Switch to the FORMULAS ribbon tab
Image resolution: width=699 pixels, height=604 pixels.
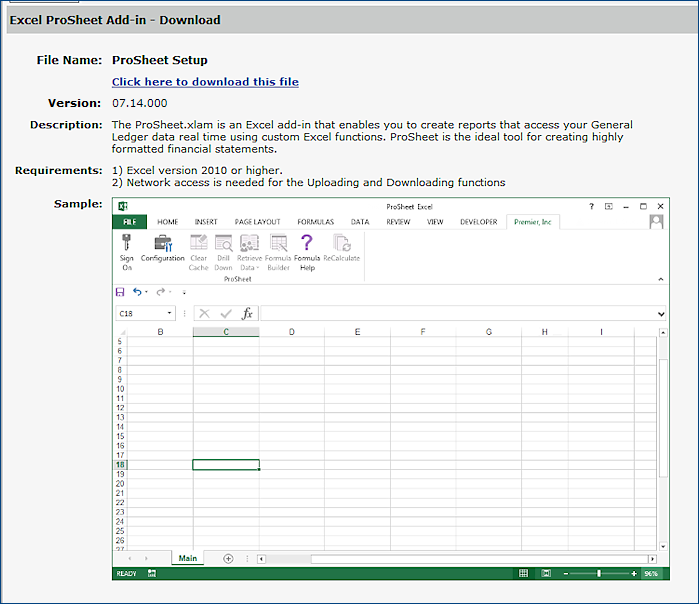click(x=315, y=222)
